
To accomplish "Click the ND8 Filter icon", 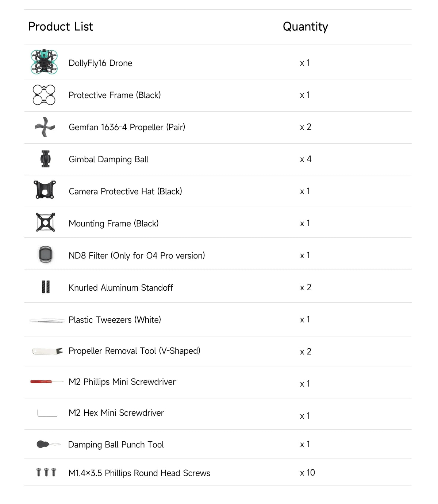I will click(x=46, y=254).
